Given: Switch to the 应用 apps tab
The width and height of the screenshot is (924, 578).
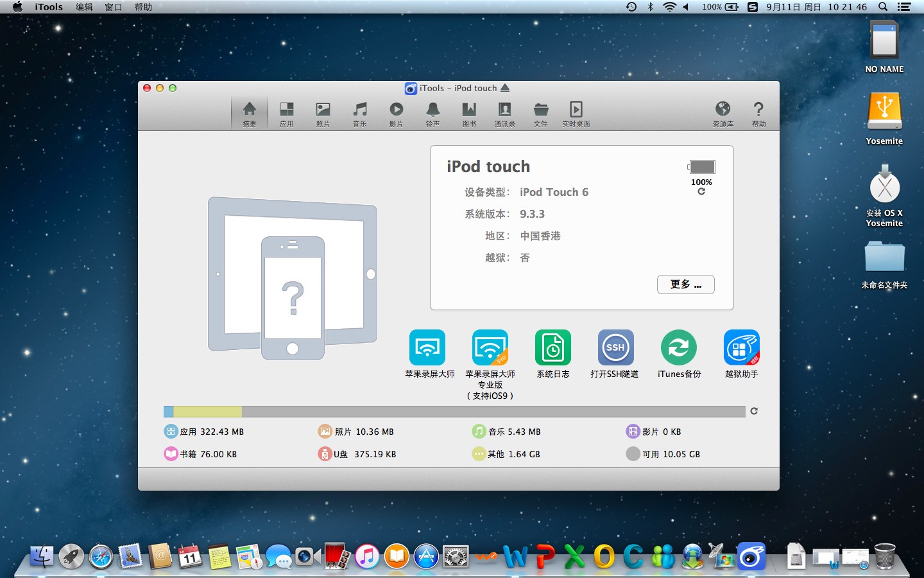Looking at the screenshot, I should [x=286, y=114].
